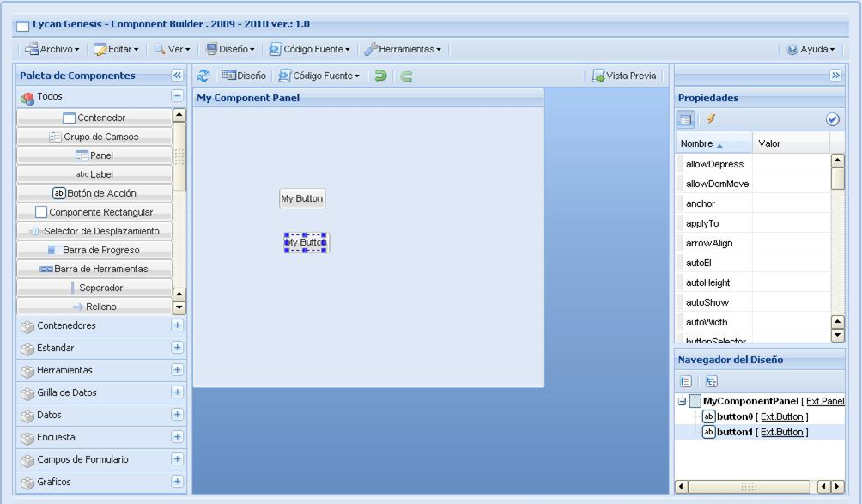Collapse the Todos palette section

(177, 97)
